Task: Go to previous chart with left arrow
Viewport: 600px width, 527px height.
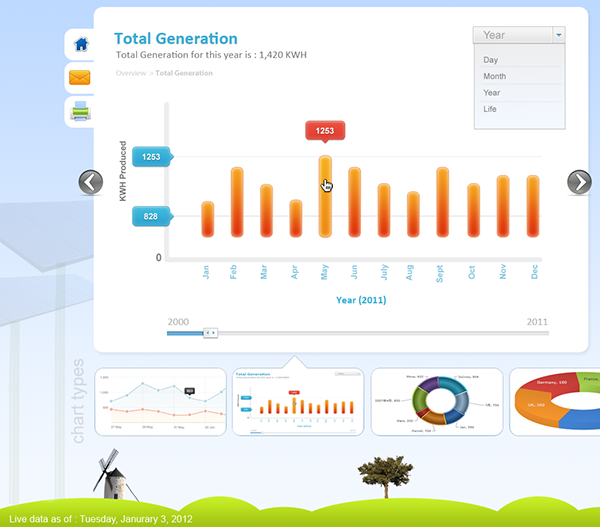Action: click(x=91, y=182)
